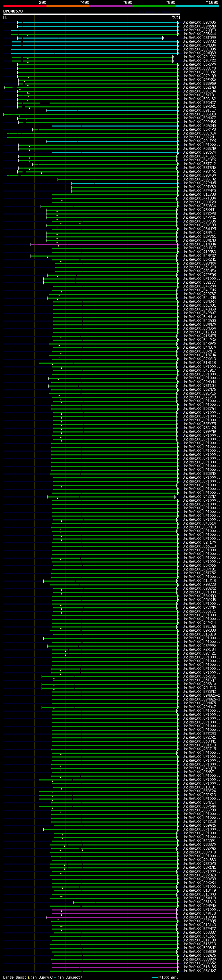Click the UniRef100_C1E7B8 label
This screenshot has width=222, height=980.
[199, 194]
